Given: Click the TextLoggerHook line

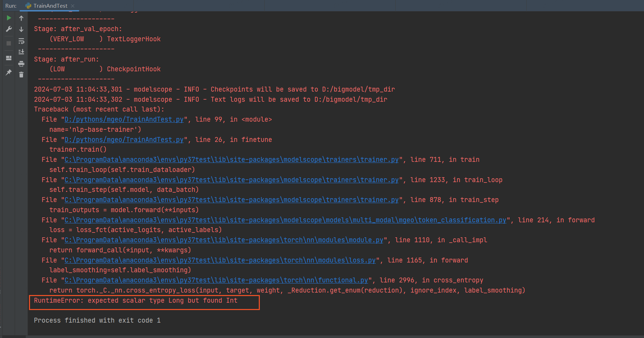Looking at the screenshot, I should coord(105,39).
